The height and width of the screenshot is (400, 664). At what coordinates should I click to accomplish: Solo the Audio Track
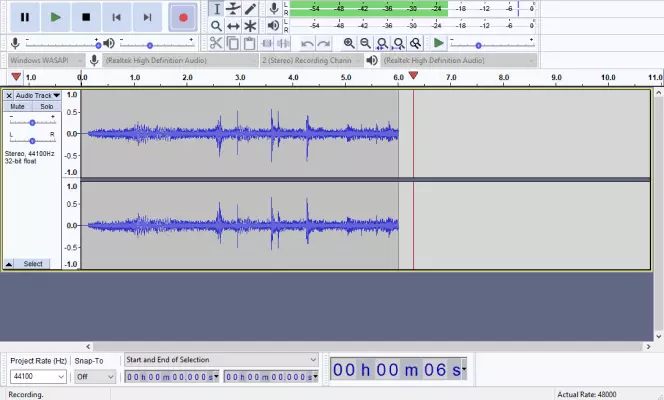[x=47, y=106]
